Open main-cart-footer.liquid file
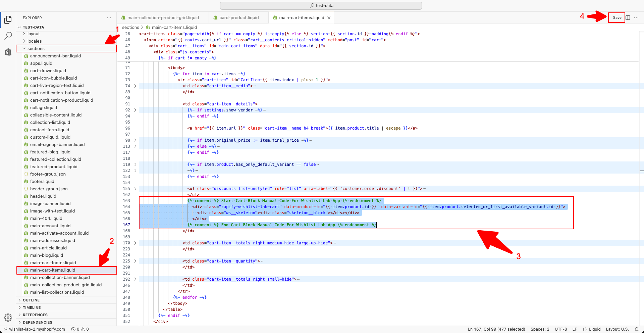644x333 pixels. coord(53,263)
